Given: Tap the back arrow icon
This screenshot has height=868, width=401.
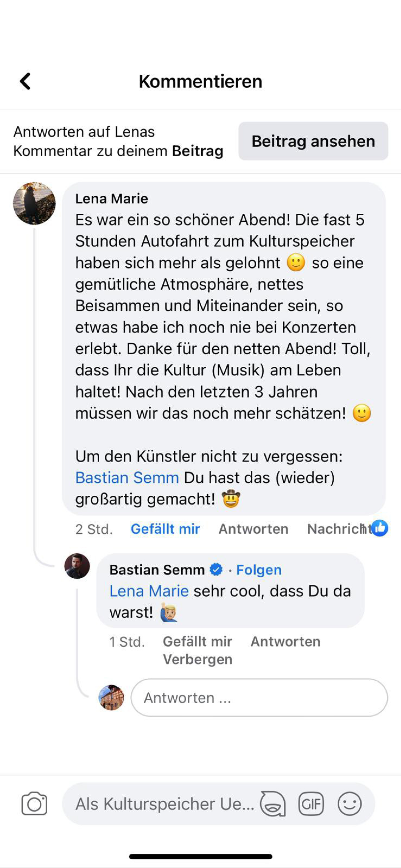Looking at the screenshot, I should click(25, 81).
